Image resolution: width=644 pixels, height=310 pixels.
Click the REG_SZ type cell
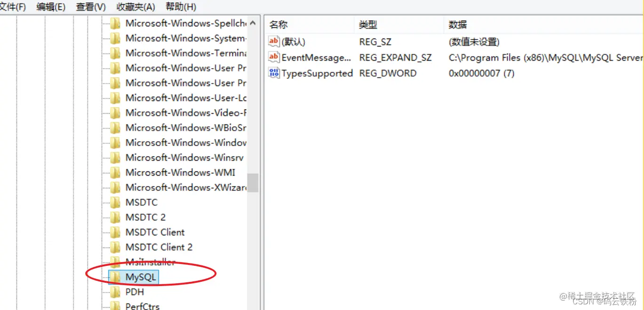click(x=375, y=42)
